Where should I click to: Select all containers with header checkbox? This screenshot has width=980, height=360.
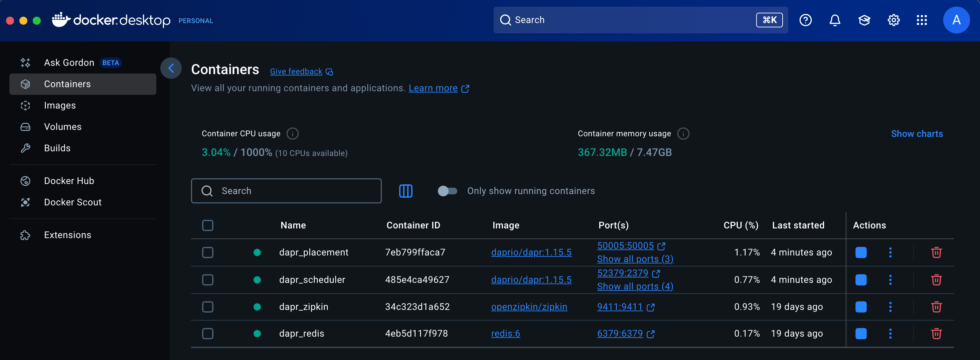(208, 225)
